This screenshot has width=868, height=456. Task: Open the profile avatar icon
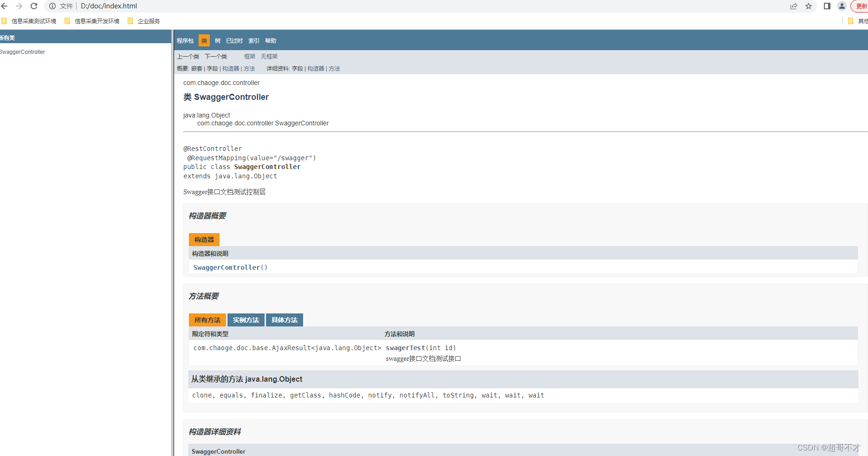click(x=842, y=6)
